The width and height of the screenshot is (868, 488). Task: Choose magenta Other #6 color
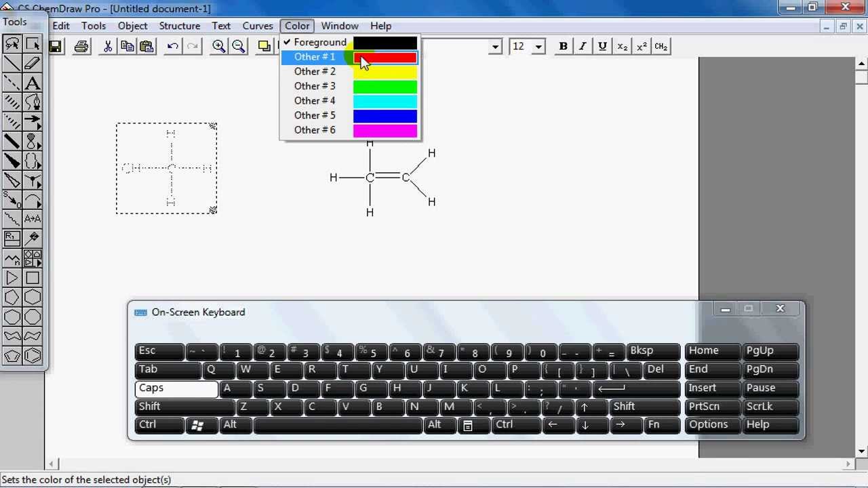[350, 130]
